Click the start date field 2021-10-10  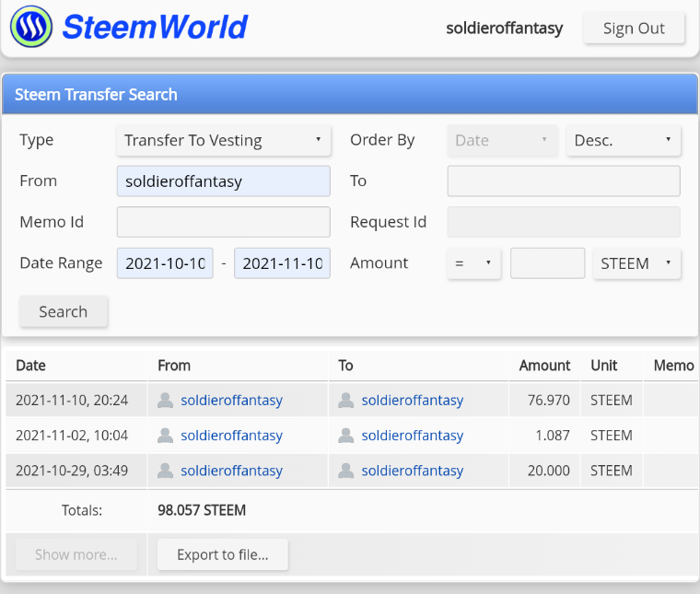coord(165,263)
